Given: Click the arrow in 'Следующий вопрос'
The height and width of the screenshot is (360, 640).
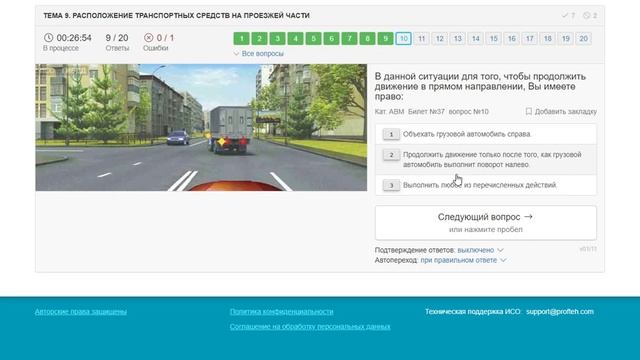Looking at the screenshot, I should pos(528,217).
